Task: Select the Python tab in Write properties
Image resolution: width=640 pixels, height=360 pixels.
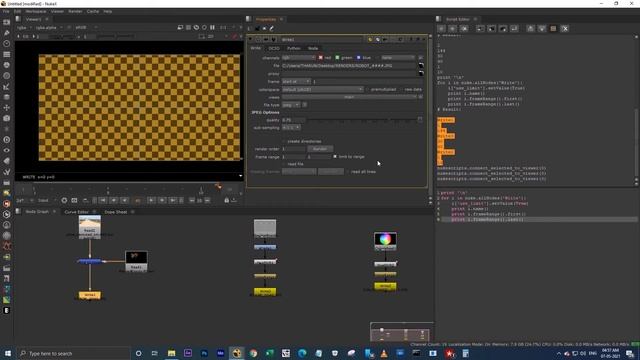Action: (293, 48)
